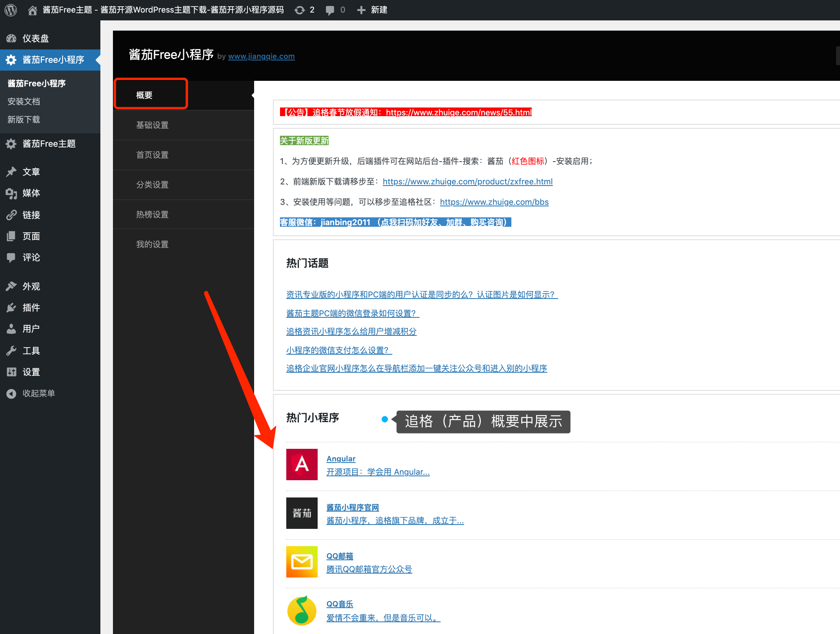Open www.jianggie.com link in header
The image size is (840, 634).
[262, 56]
